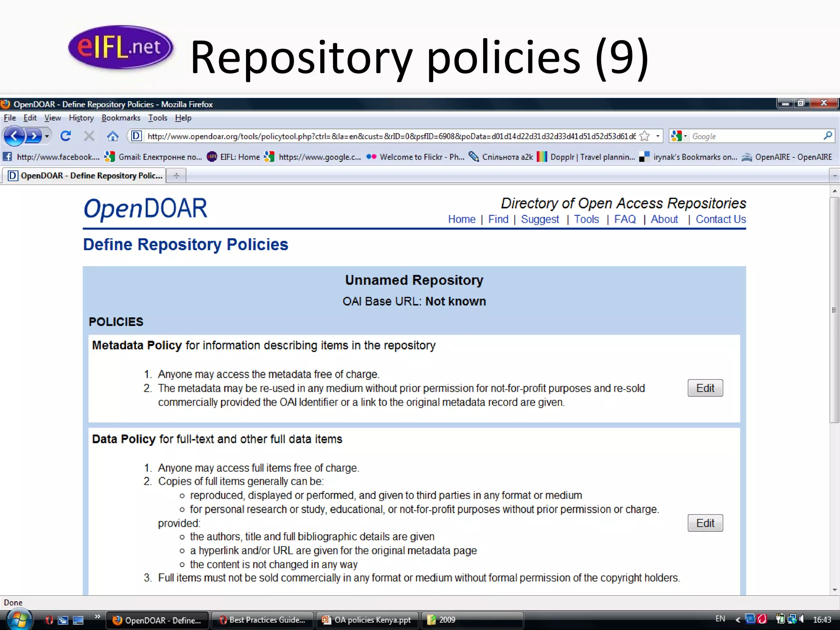Launch Opera from quick launch

tap(49, 620)
